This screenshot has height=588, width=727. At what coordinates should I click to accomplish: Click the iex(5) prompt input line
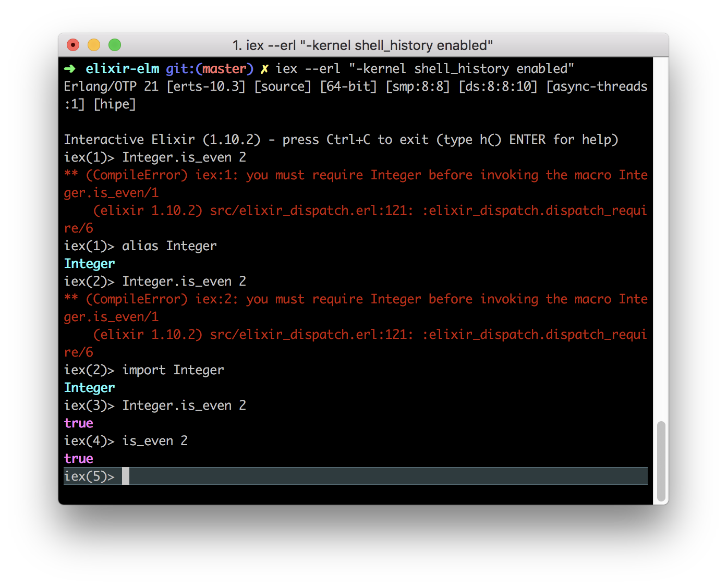pyautogui.click(x=90, y=476)
